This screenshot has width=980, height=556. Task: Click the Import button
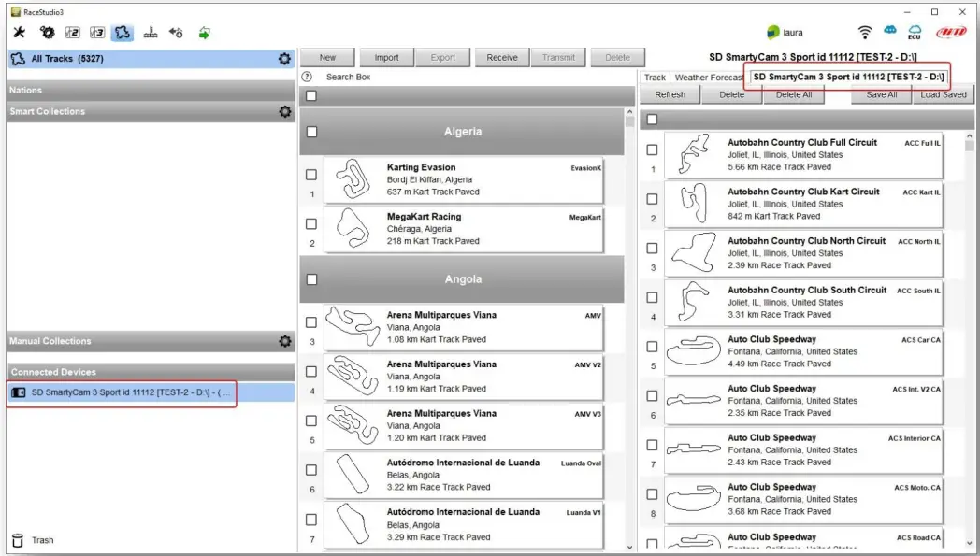[x=386, y=58]
